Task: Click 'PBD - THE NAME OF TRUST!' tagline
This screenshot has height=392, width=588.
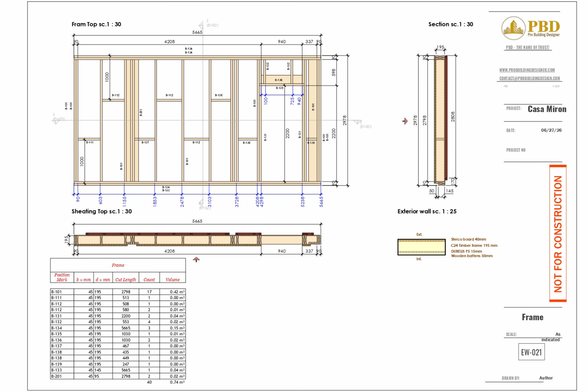Action: 527,47
